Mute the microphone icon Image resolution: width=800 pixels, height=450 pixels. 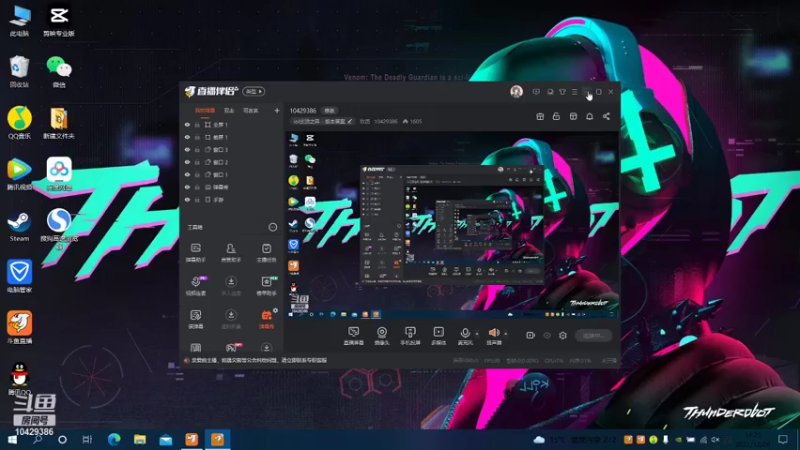pyautogui.click(x=465, y=333)
